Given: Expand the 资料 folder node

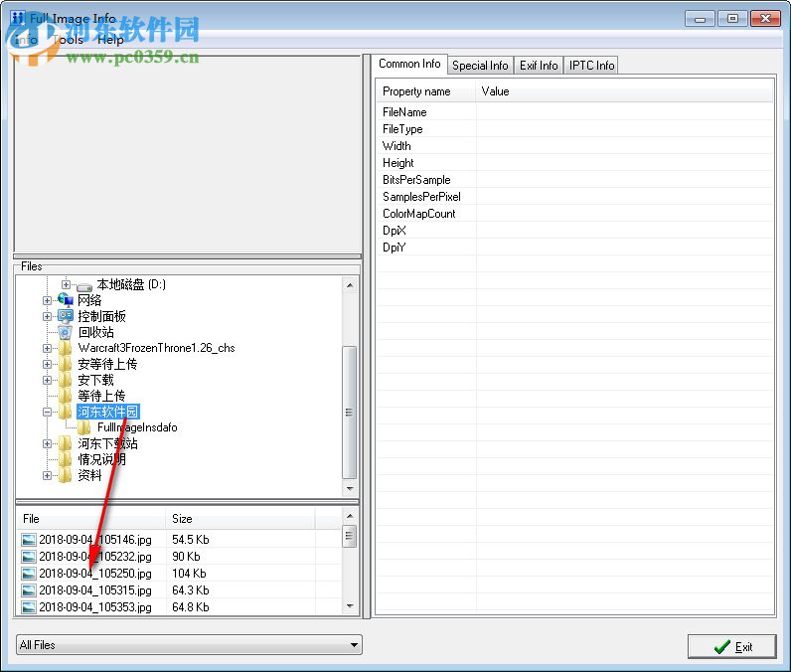Looking at the screenshot, I should pos(48,475).
